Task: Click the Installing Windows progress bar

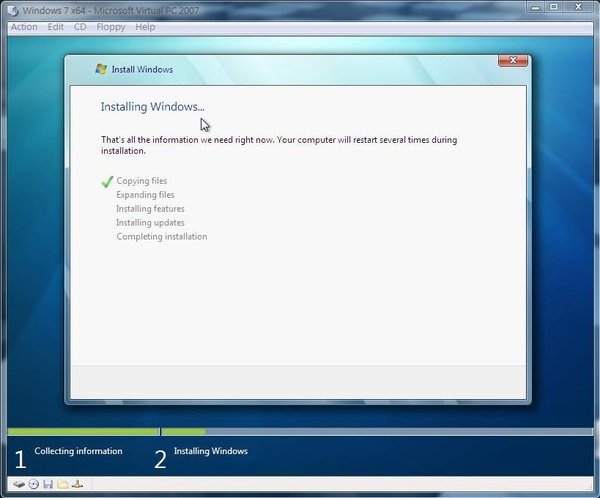Action: coord(377,432)
